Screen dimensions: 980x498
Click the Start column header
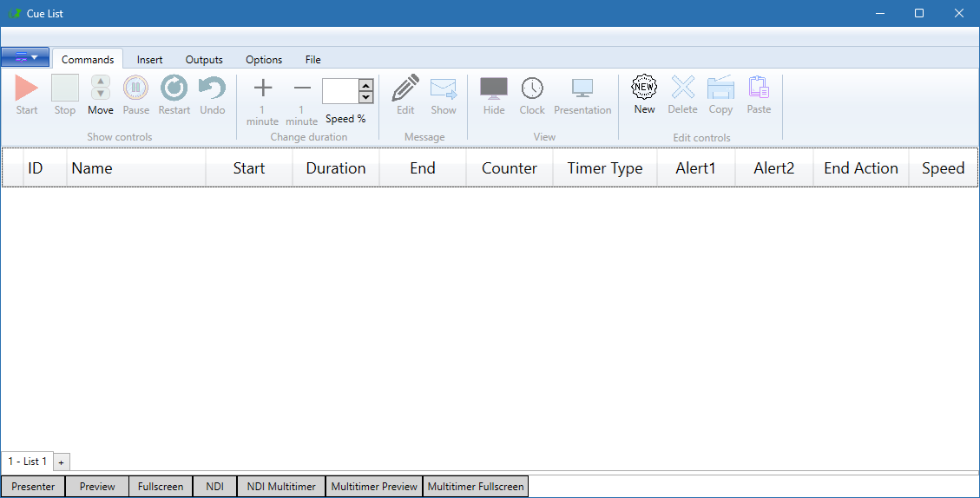[249, 167]
